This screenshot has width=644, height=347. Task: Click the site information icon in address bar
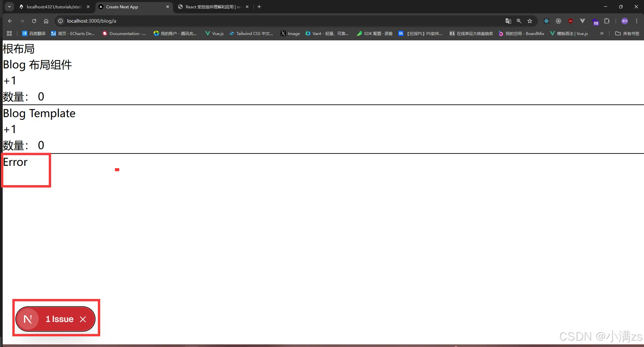pyautogui.click(x=60, y=21)
